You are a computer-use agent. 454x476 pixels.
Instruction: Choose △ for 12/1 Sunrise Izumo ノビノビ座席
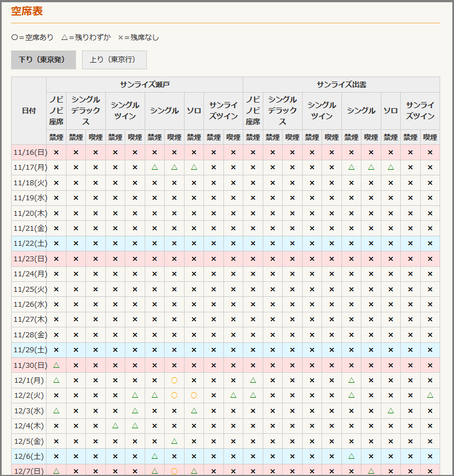point(253,381)
